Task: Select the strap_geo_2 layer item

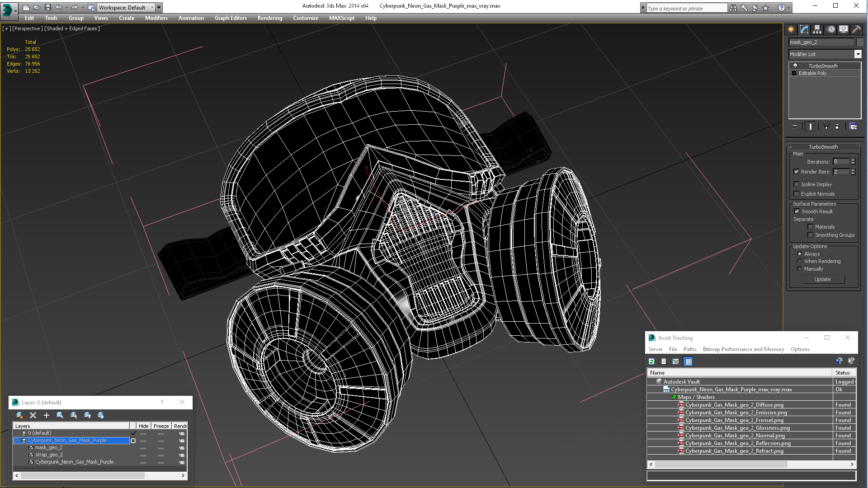Action: [x=49, y=455]
